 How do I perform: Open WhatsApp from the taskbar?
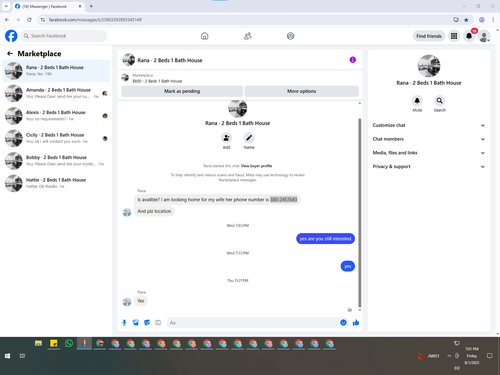pyautogui.click(x=69, y=343)
